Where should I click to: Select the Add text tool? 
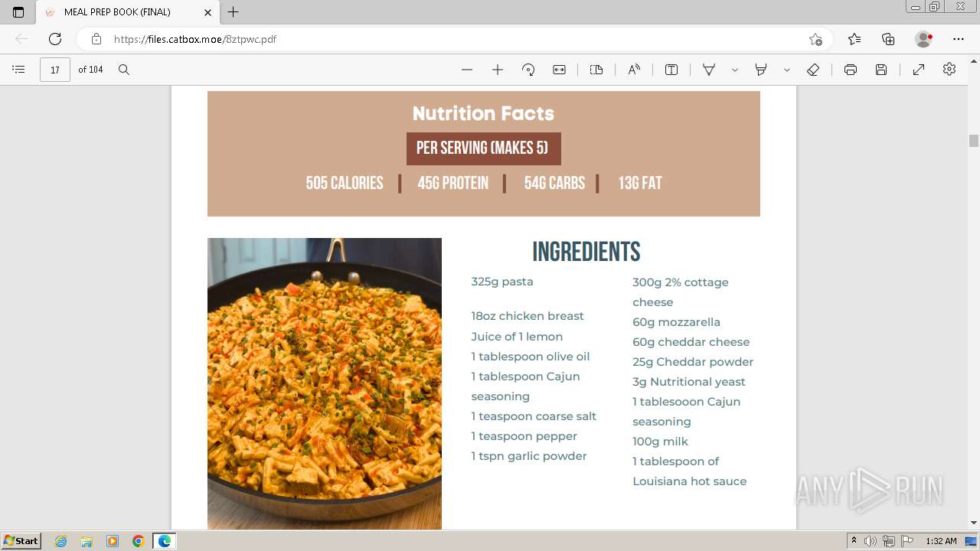(x=671, y=70)
